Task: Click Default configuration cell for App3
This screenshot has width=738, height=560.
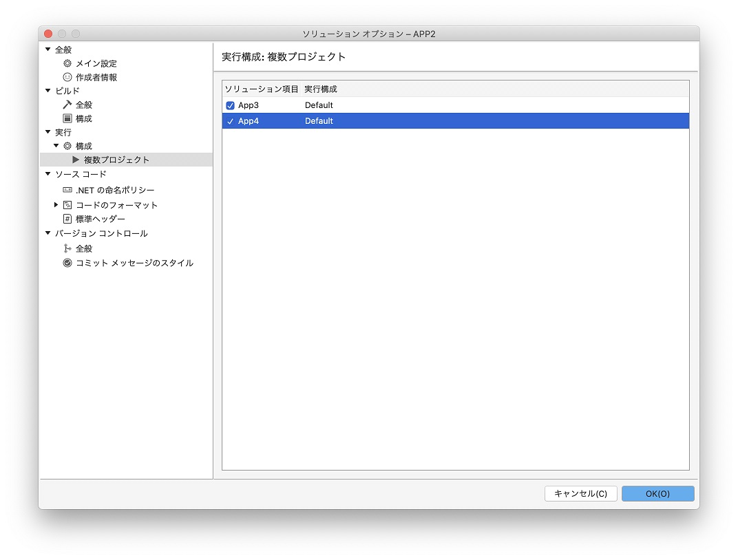Action: [319, 105]
